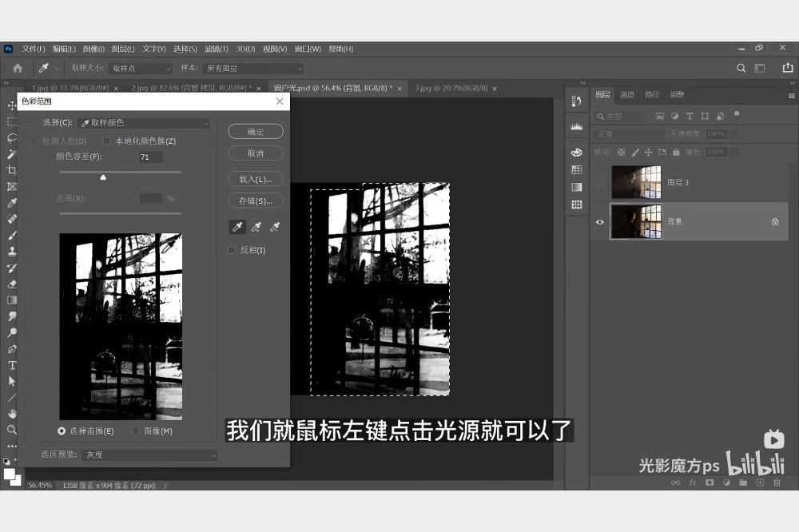Click the 颜色容差 value field
The image size is (799, 532).
click(151, 157)
